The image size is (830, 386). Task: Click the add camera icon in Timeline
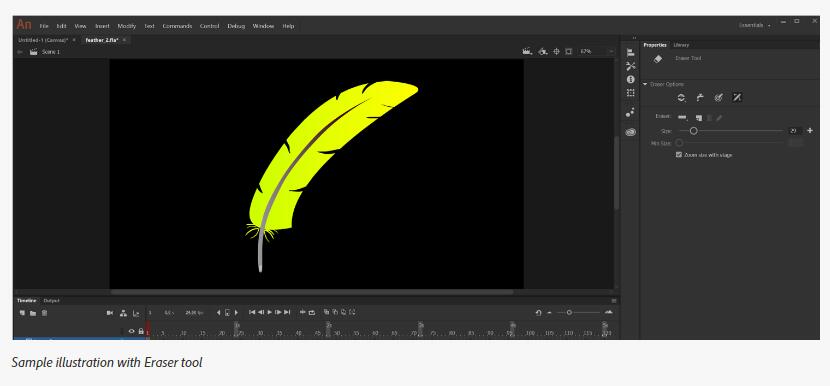click(110, 313)
